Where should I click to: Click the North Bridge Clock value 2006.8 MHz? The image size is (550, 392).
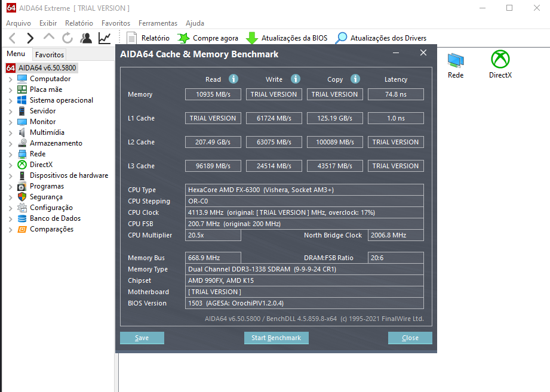(396, 235)
